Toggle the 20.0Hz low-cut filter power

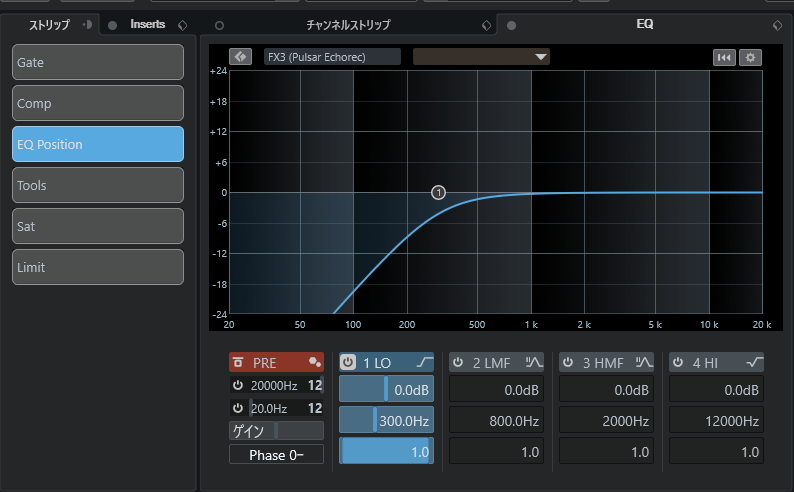click(237, 407)
